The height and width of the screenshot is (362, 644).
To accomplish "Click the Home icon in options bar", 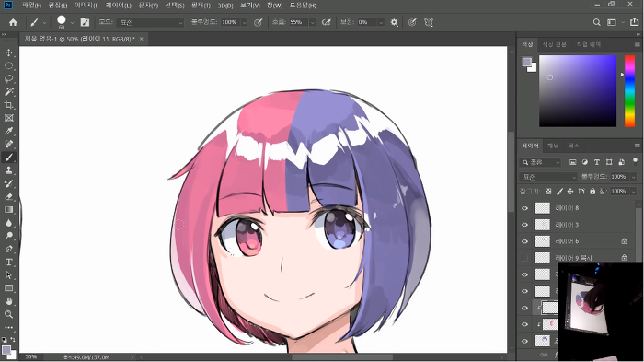I will (x=13, y=22).
